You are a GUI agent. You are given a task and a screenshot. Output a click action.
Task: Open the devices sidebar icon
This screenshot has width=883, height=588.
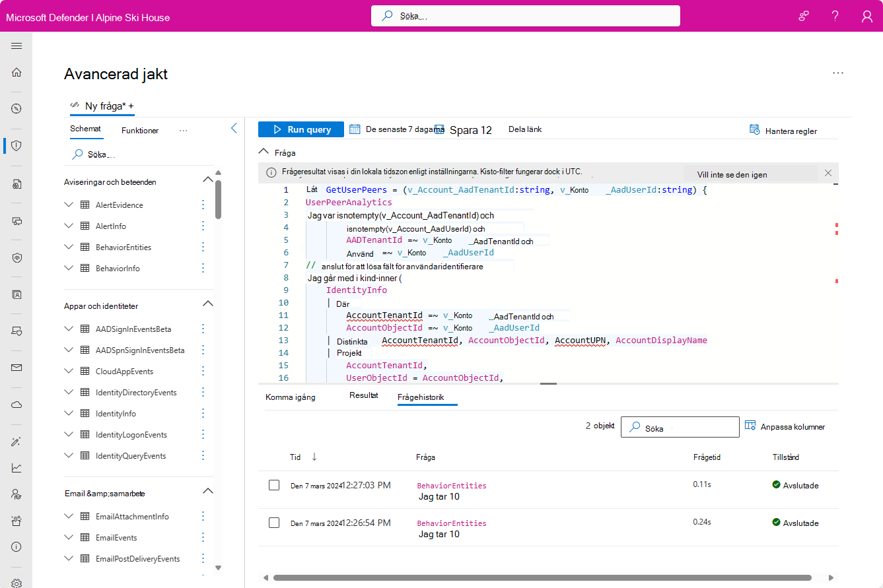pyautogui.click(x=17, y=221)
